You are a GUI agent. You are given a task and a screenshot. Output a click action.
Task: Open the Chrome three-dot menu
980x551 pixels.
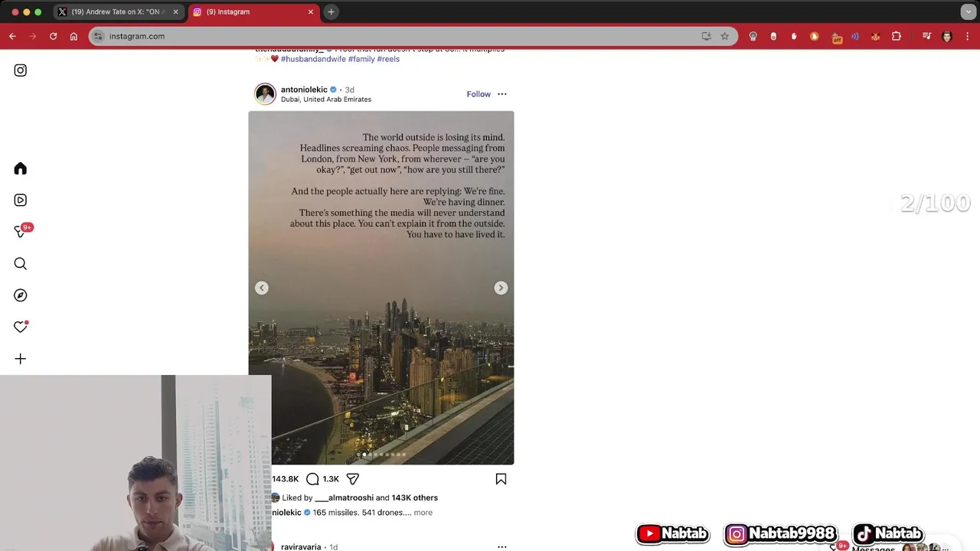[x=967, y=36]
